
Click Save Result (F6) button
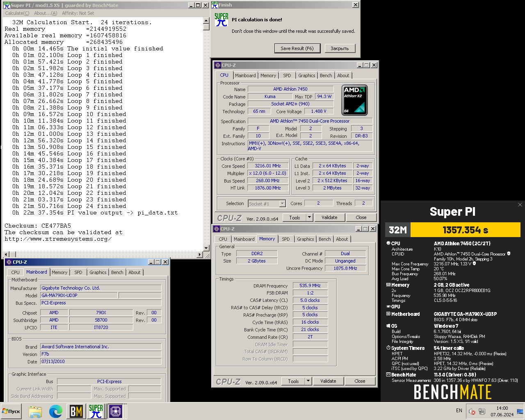point(297,48)
